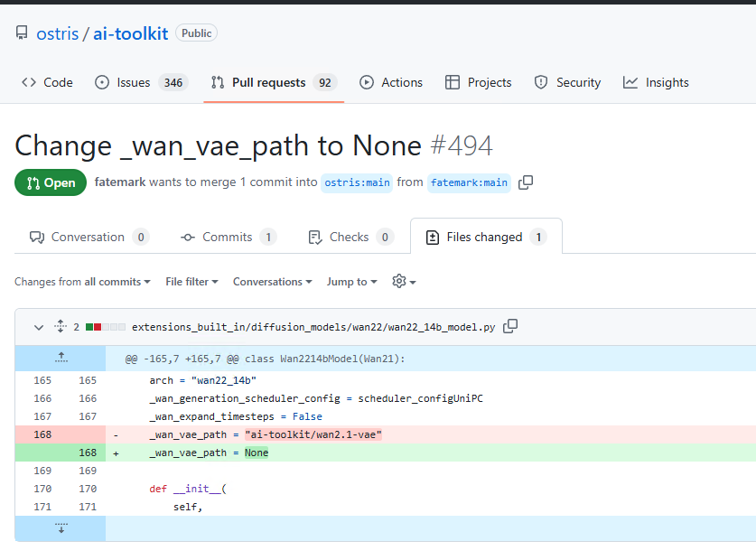The image size is (756, 560).
Task: Click the scheduler_configUniPC code line
Action: [316, 398]
